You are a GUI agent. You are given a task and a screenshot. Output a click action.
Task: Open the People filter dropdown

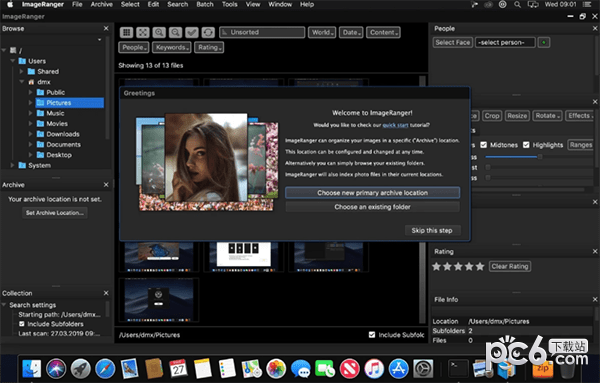coord(134,47)
